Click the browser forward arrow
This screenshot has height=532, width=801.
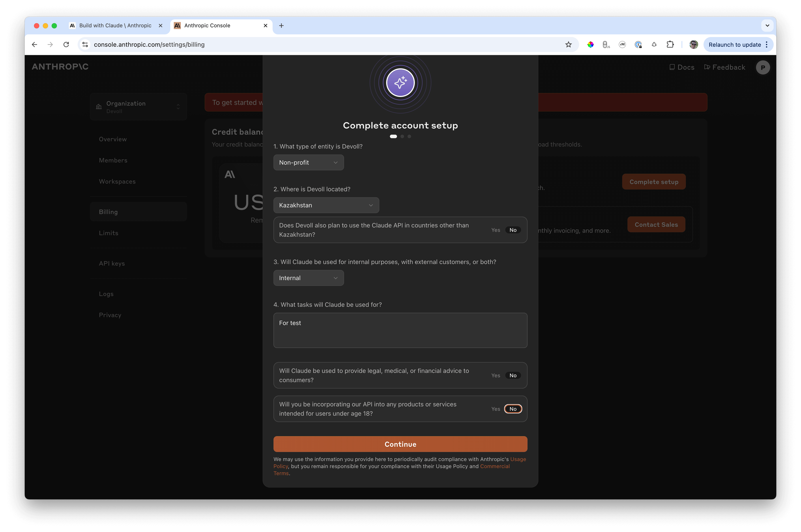pos(50,45)
